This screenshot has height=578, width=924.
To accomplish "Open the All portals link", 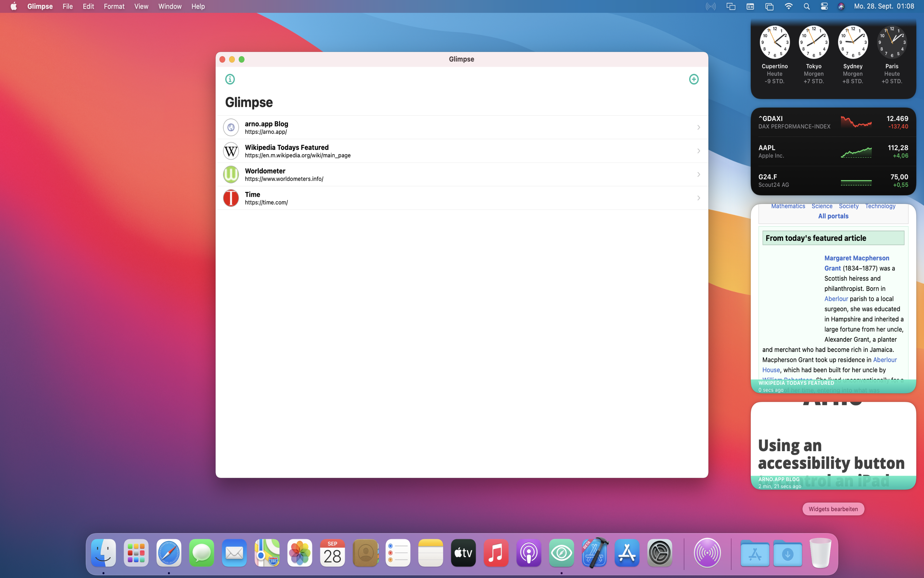I will tap(833, 216).
